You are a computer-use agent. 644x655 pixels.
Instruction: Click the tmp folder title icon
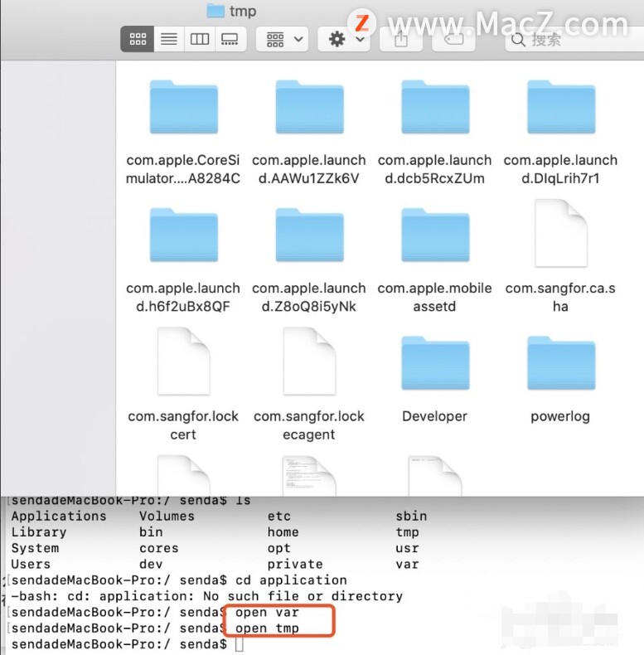pyautogui.click(x=215, y=11)
